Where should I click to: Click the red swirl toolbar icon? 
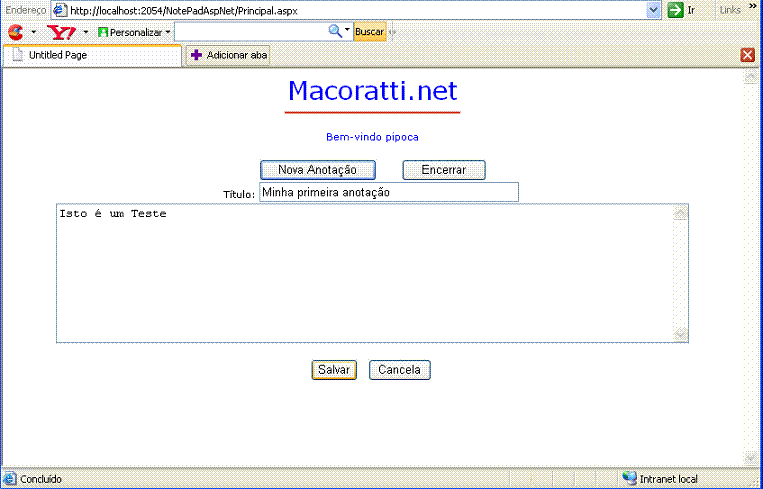point(16,32)
